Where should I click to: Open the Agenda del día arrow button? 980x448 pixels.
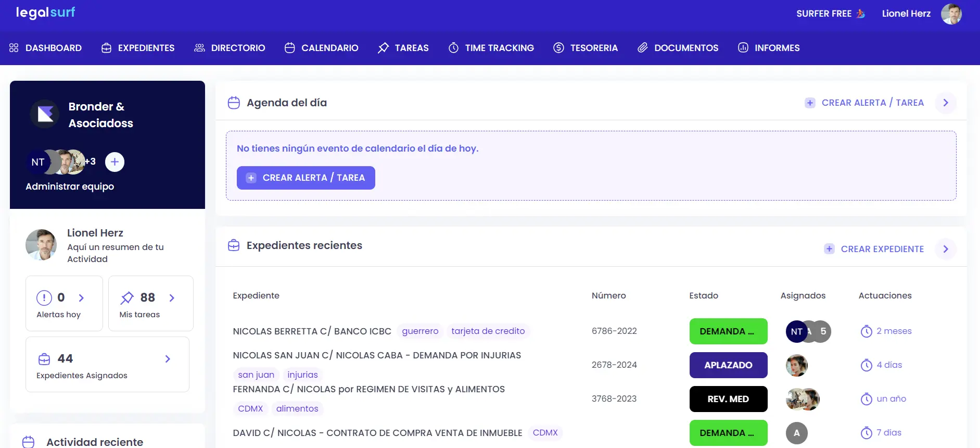click(946, 103)
